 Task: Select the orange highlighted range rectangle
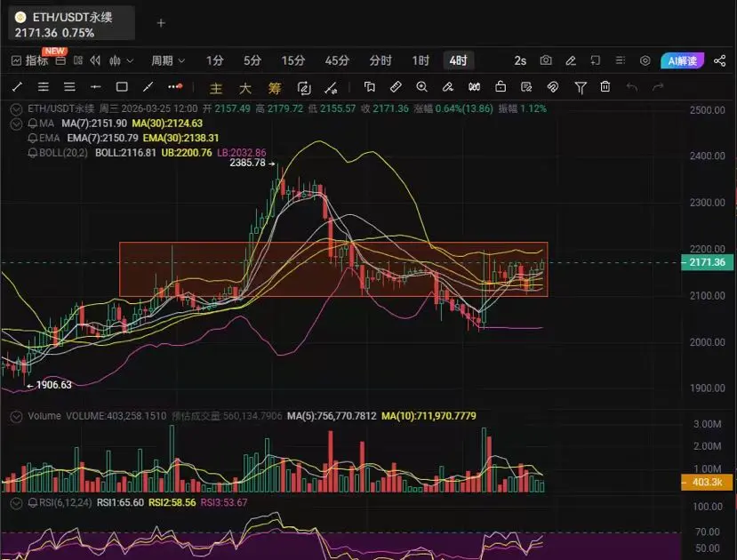(x=333, y=269)
